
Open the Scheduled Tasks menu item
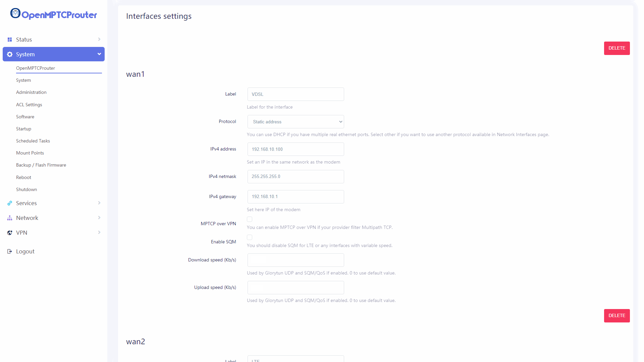(x=33, y=141)
